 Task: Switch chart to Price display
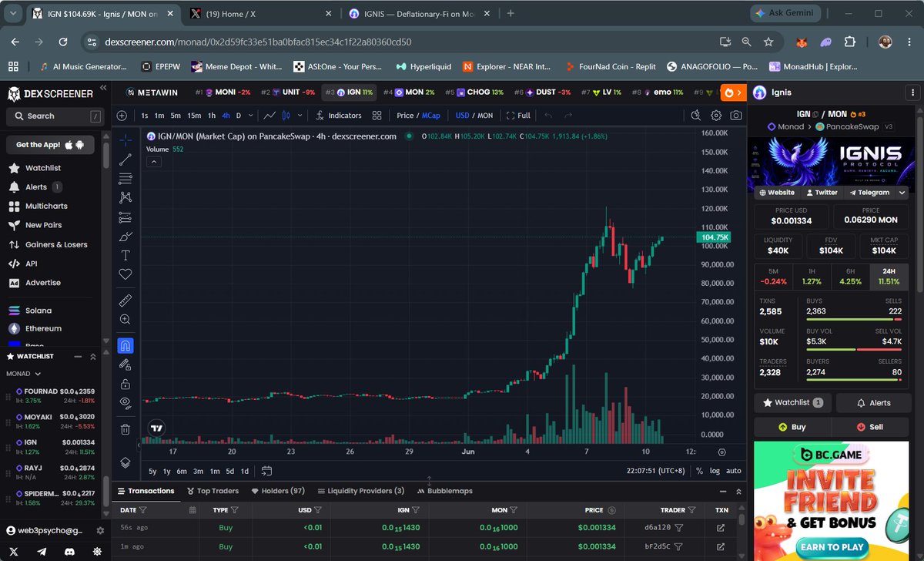(405, 116)
